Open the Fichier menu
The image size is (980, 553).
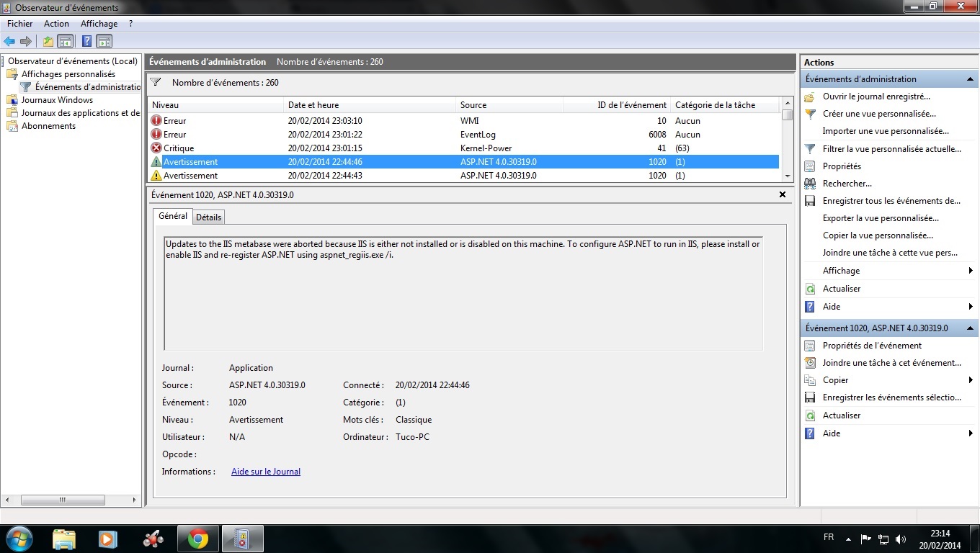20,24
